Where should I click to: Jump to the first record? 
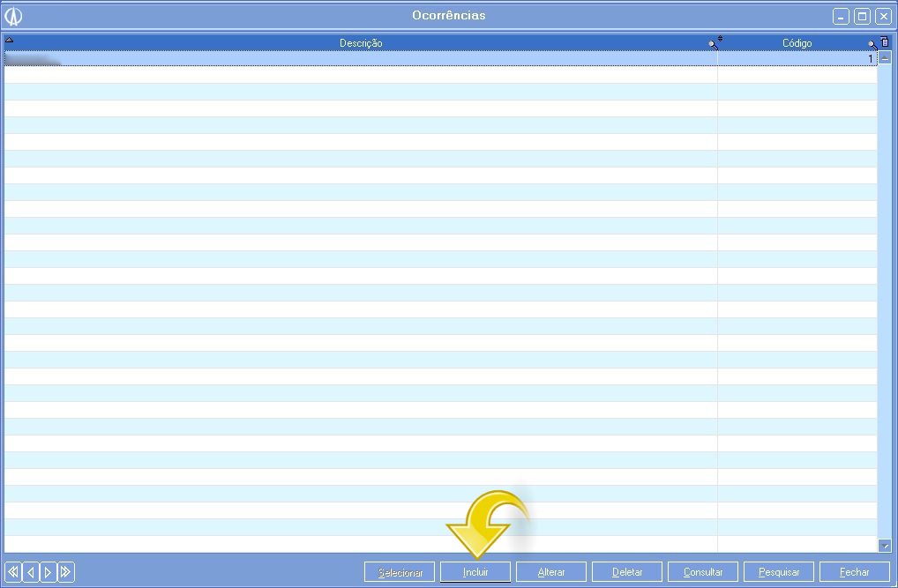(x=13, y=572)
